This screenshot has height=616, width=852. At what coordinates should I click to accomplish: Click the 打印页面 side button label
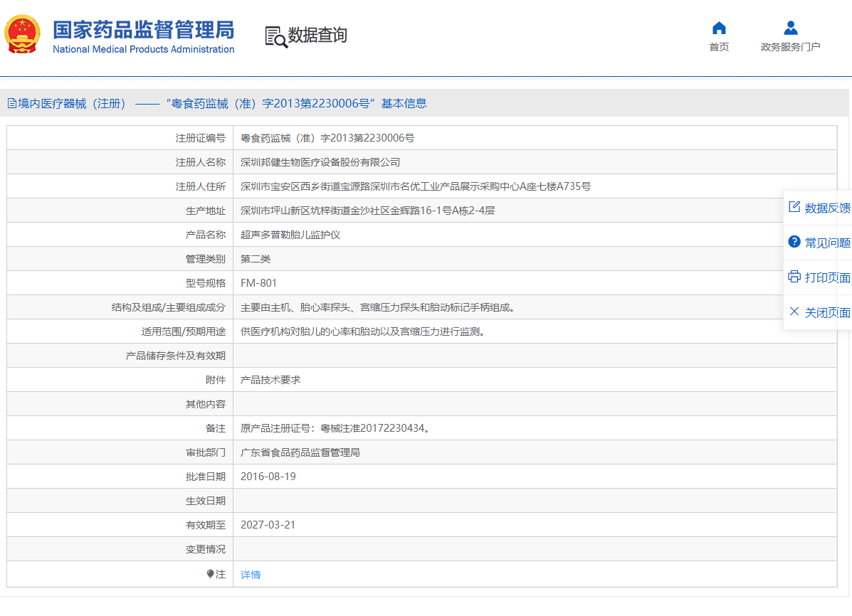pos(828,277)
